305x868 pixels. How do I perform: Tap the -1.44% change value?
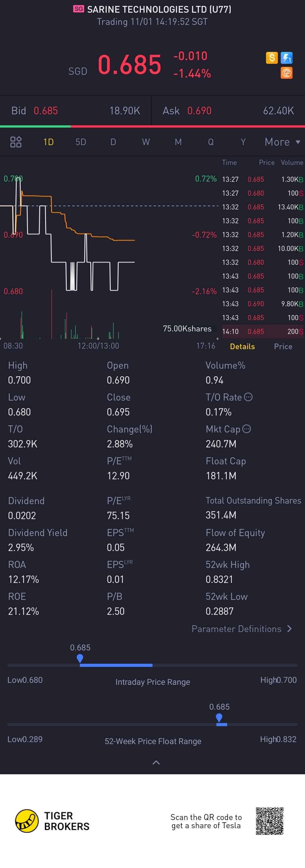(x=192, y=73)
